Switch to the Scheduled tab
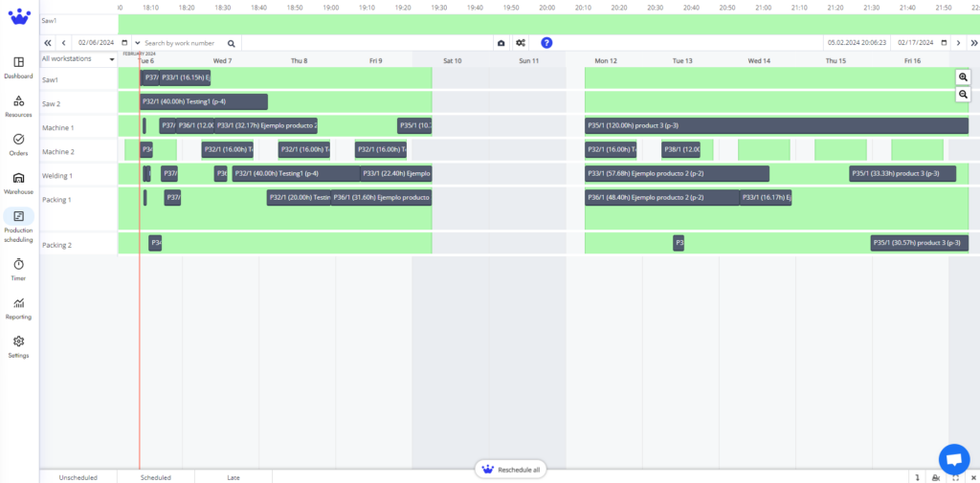The height and width of the screenshot is (483, 980). point(156,477)
